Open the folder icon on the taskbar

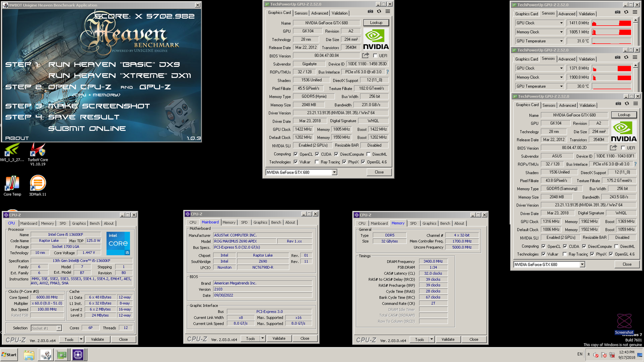pos(29,355)
